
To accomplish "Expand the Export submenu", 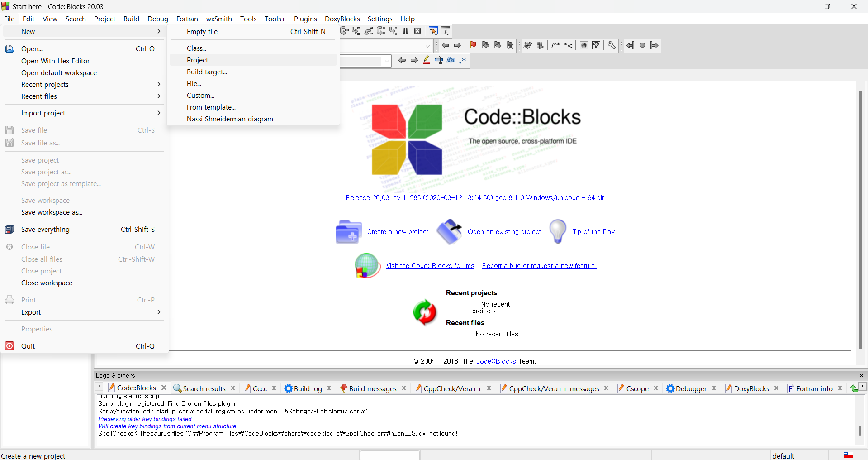I will pos(84,312).
